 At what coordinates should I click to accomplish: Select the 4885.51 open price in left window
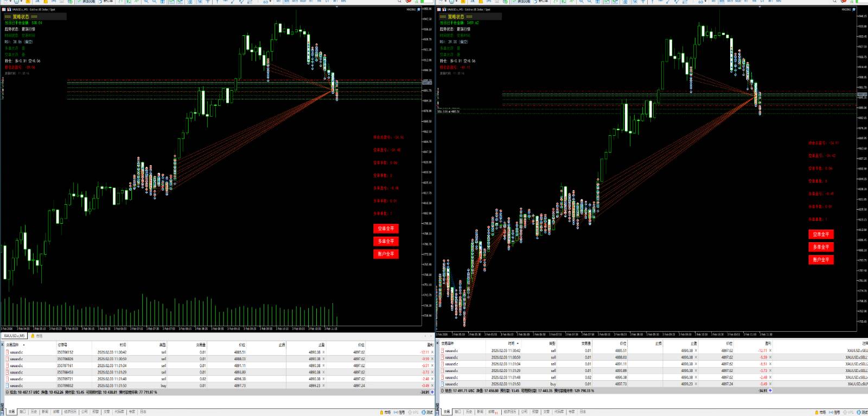pyautogui.click(x=240, y=352)
